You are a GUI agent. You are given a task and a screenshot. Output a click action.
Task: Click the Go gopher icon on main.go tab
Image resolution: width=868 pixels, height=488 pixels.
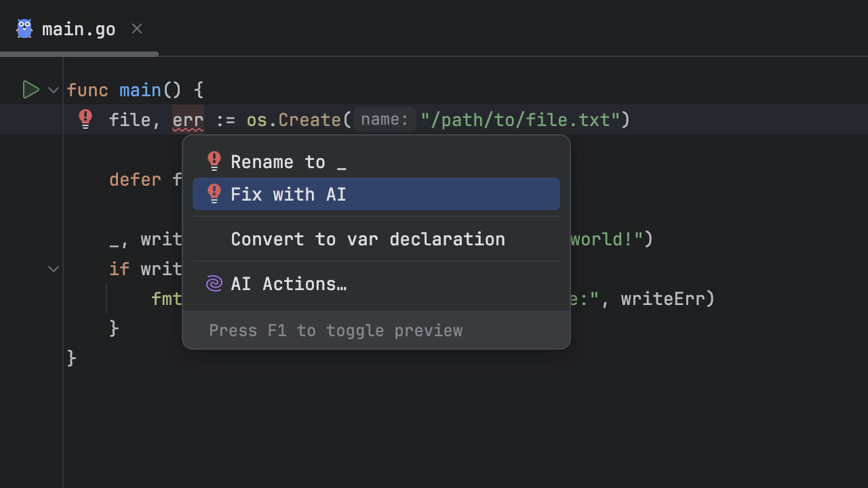click(x=24, y=28)
